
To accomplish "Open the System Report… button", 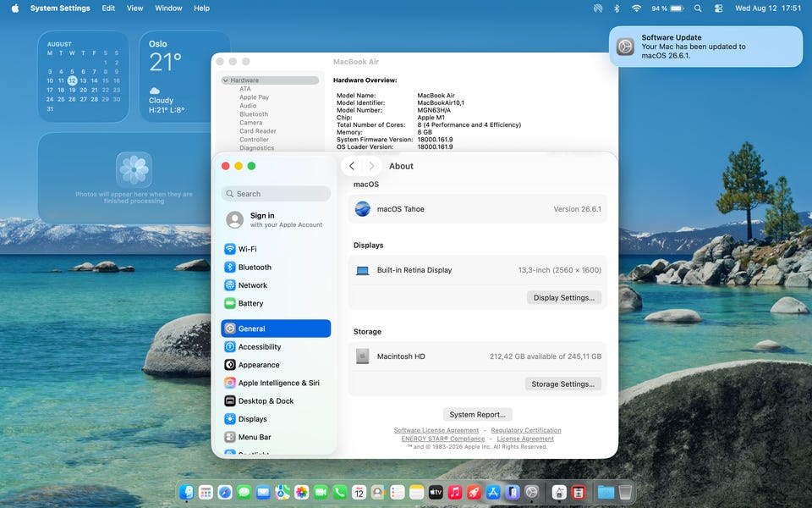I will (x=477, y=415).
